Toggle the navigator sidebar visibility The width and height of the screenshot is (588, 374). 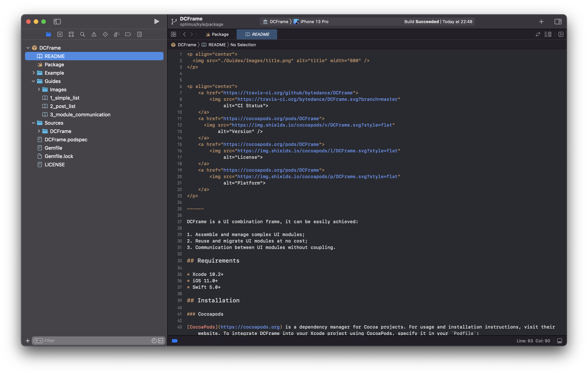pyautogui.click(x=57, y=21)
